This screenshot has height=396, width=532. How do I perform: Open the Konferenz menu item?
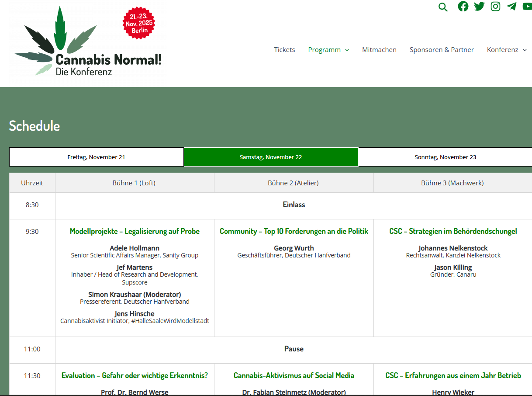tap(502, 50)
